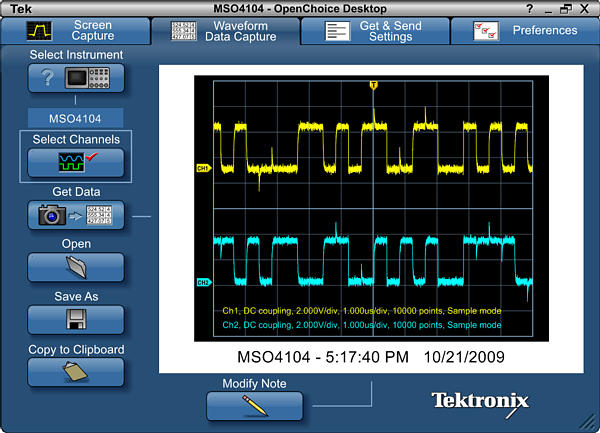This screenshot has width=600, height=433.
Task: Click the cyan Ch2 DC coupling info text
Action: click(362, 325)
